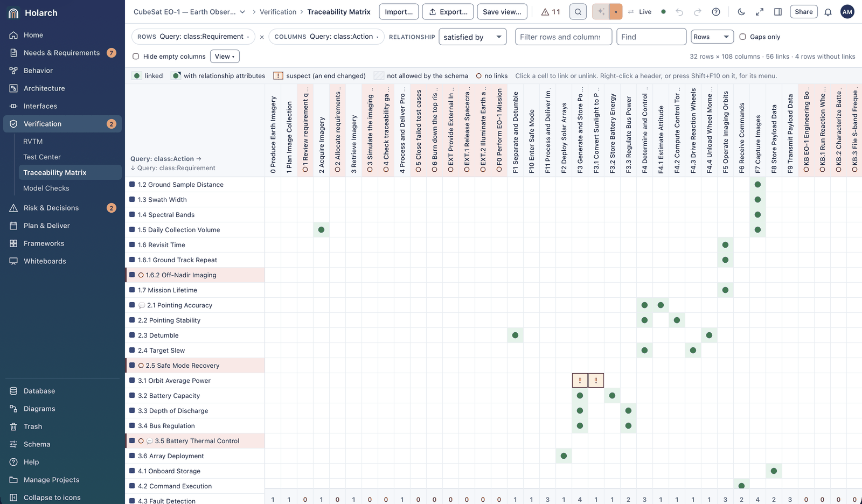The image size is (862, 504).
Task: Open the help question mark icon
Action: pyautogui.click(x=716, y=12)
